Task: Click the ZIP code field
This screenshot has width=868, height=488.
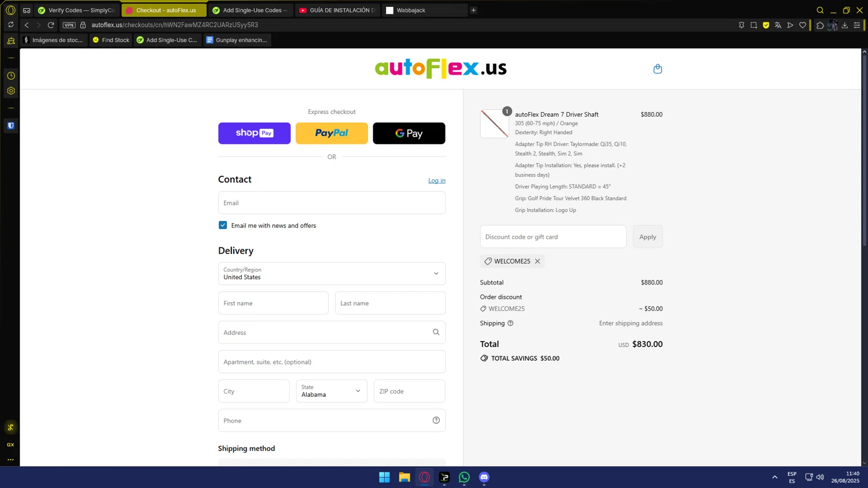Action: click(409, 391)
